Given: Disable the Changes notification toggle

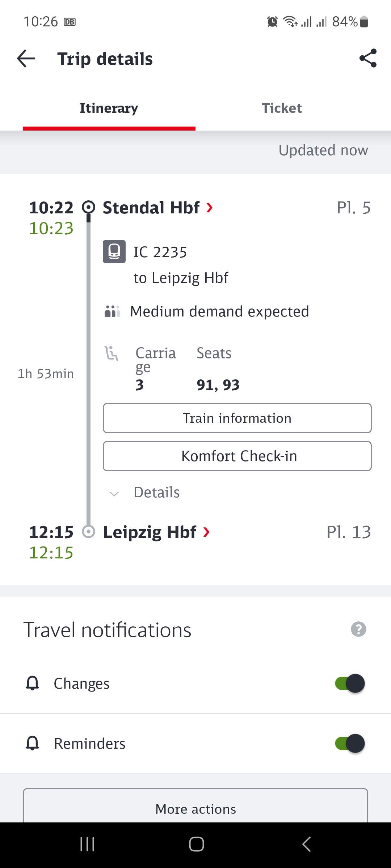Looking at the screenshot, I should coord(350,683).
